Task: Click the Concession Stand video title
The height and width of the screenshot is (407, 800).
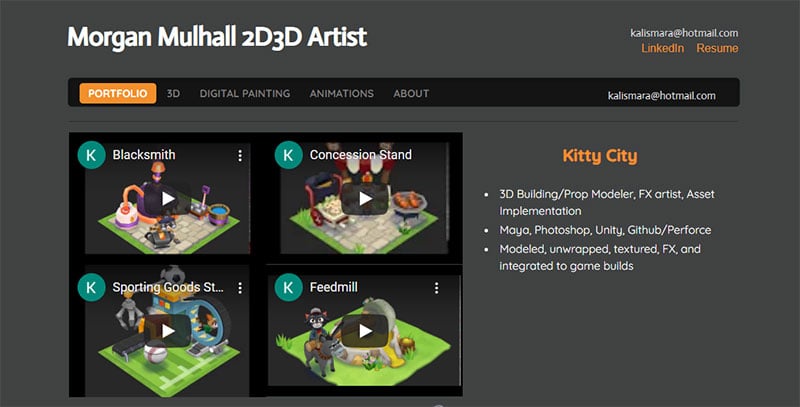Action: coord(361,155)
